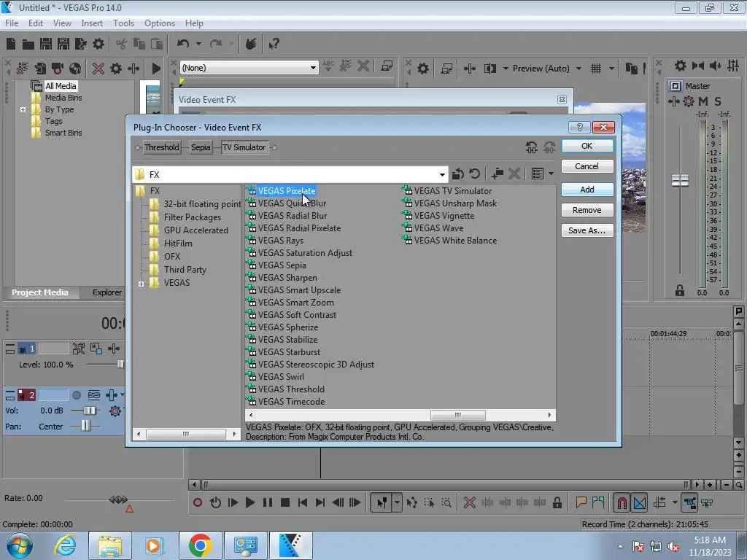Switch to the Explorer tab
Image resolution: width=747 pixels, height=560 pixels.
tap(107, 292)
